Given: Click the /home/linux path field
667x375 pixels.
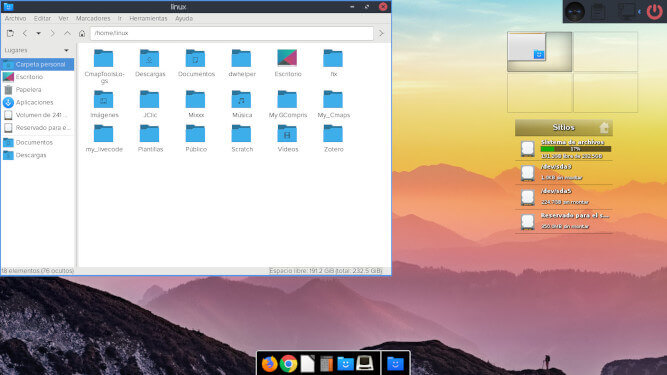Looking at the screenshot, I should coord(232,33).
